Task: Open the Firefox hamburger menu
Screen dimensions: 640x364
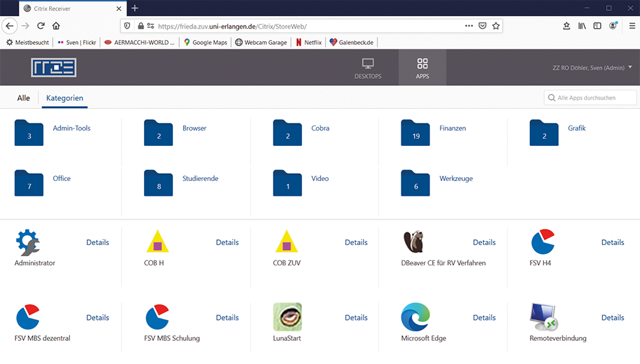Action: pos(632,26)
